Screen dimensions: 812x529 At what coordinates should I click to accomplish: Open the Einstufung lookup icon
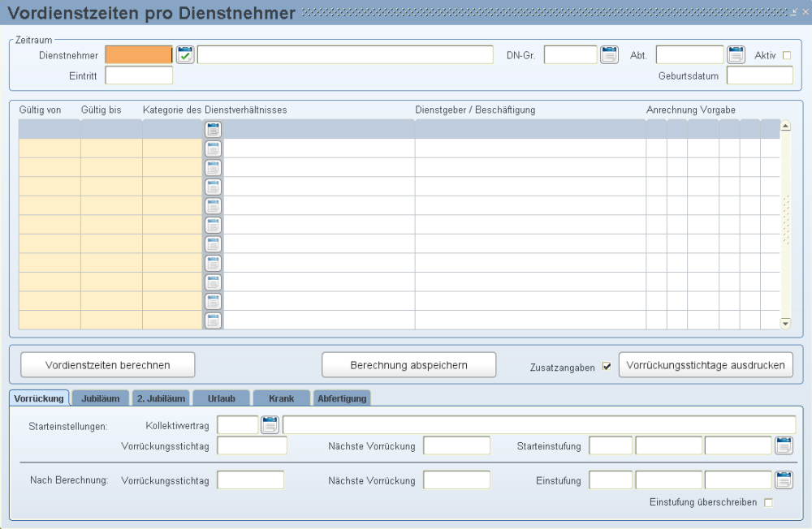coord(784,480)
